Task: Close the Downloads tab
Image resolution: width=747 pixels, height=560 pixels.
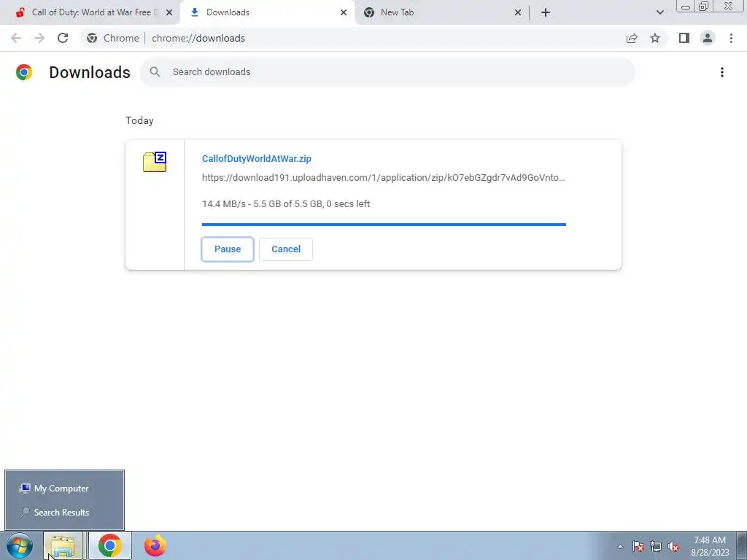Action: coord(344,12)
